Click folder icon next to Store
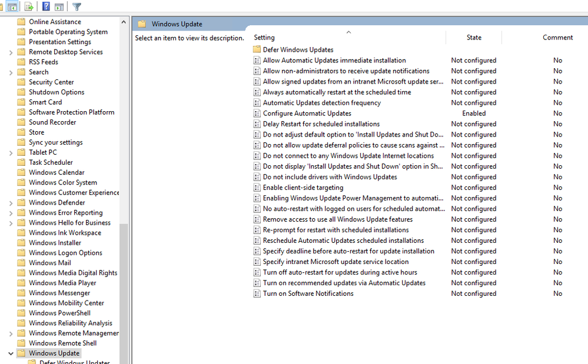 [x=21, y=132]
